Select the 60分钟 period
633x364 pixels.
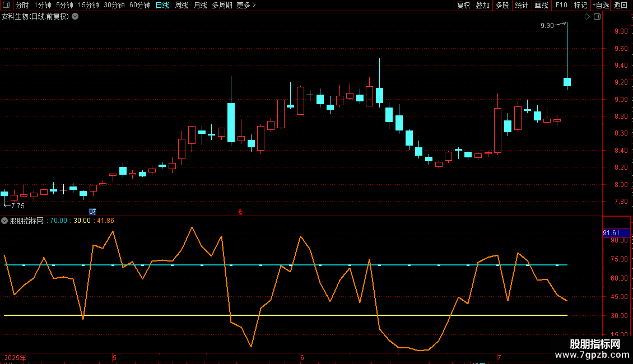[140, 5]
